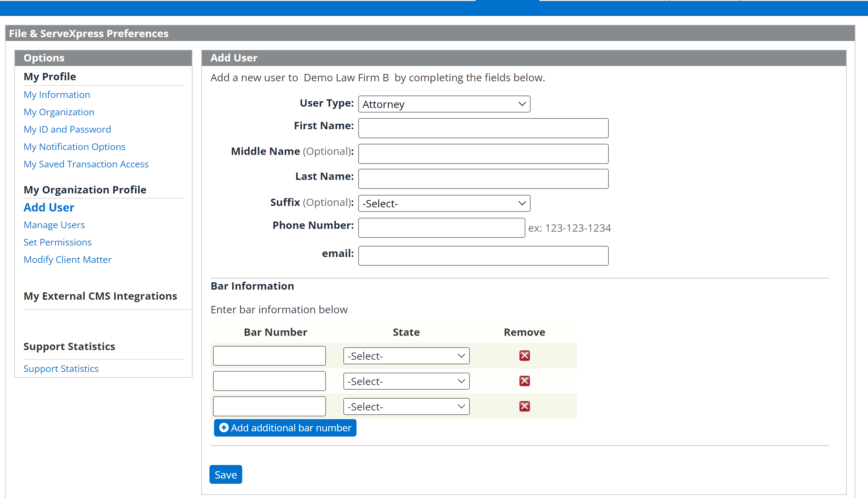Click the Add additional bar number button
868x498 pixels.
[285, 428]
